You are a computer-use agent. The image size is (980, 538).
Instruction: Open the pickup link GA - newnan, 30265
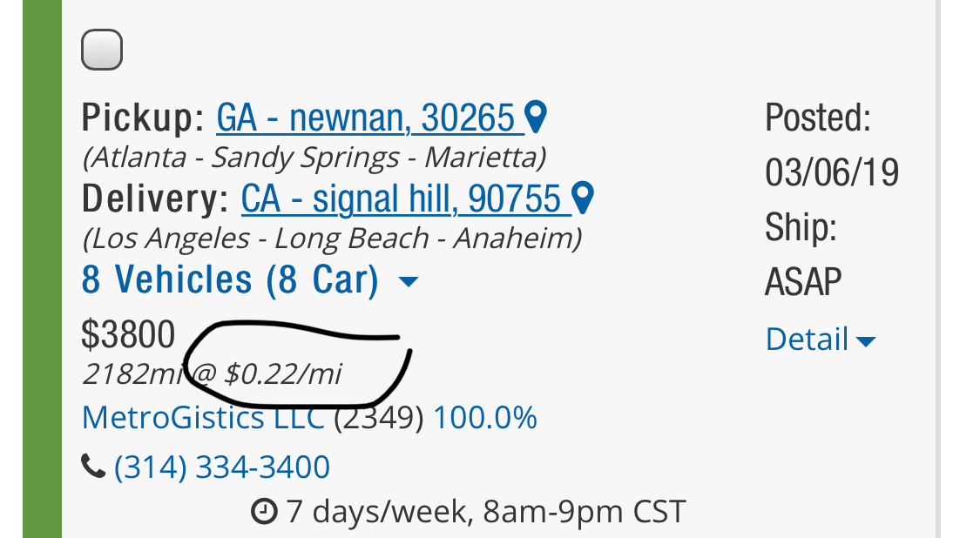(365, 118)
